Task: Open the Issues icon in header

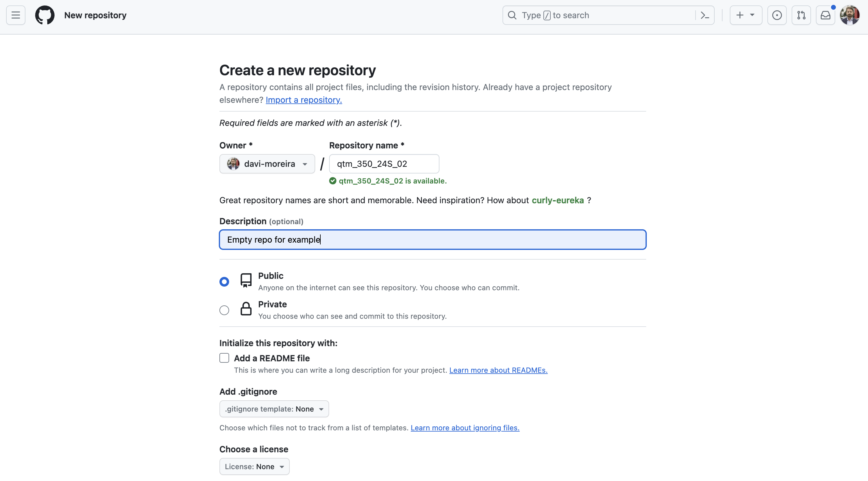Action: pos(777,15)
